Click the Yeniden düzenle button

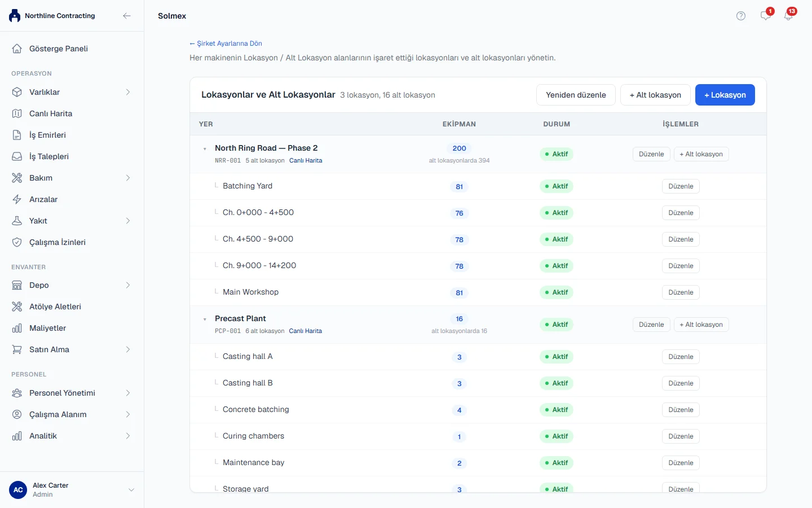coord(576,95)
